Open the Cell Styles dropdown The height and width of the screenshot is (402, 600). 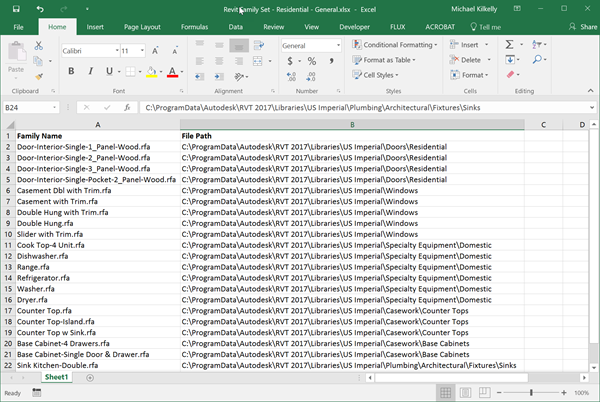coord(375,75)
